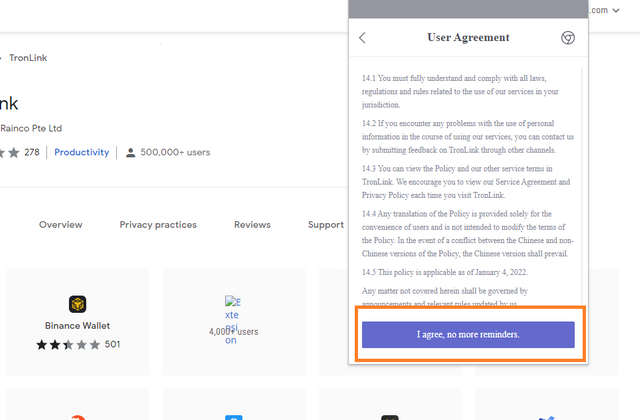
Task: Go back using the User Agreement arrow
Action: (x=362, y=38)
